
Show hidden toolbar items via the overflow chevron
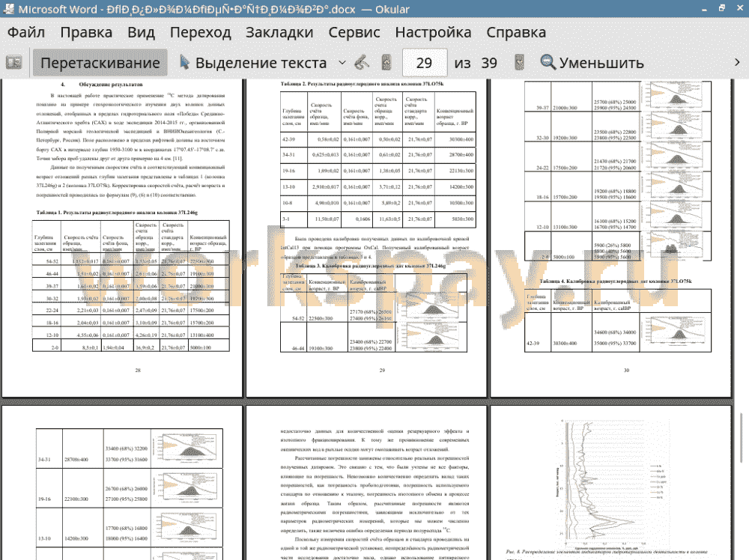[x=737, y=63]
